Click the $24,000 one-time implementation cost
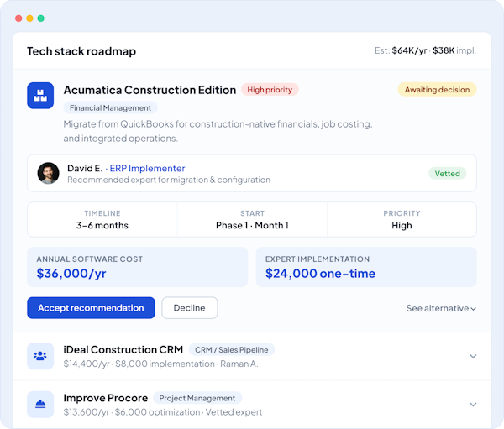 (x=320, y=274)
